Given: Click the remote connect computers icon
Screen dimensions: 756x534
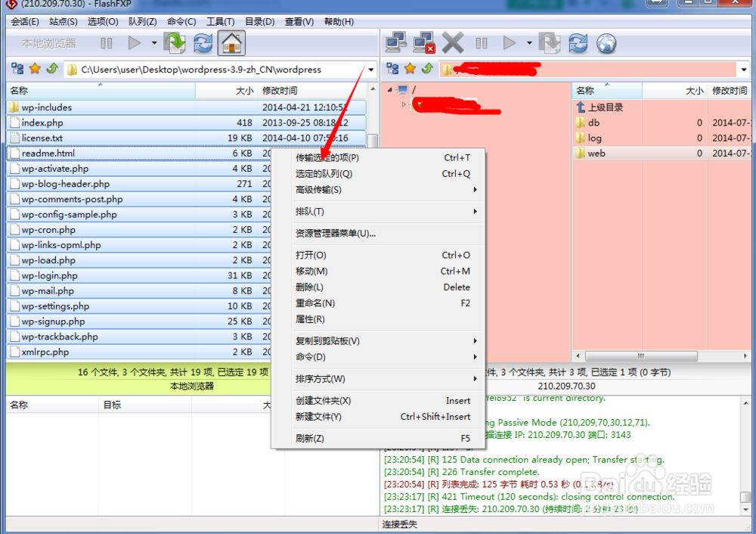Looking at the screenshot, I should (396, 43).
